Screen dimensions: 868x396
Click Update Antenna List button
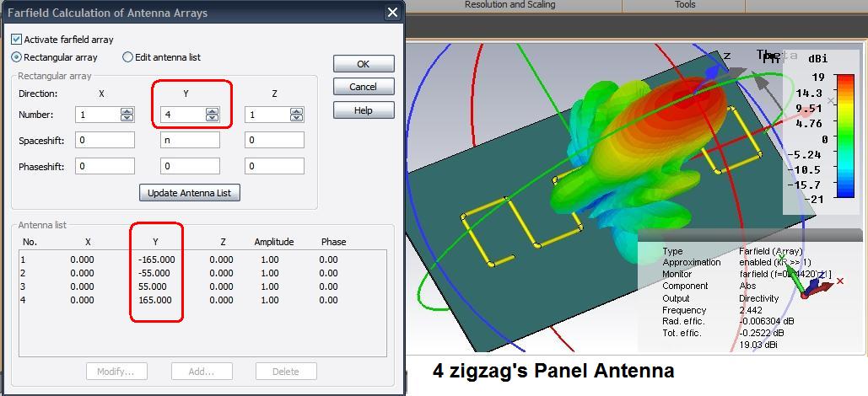(190, 193)
